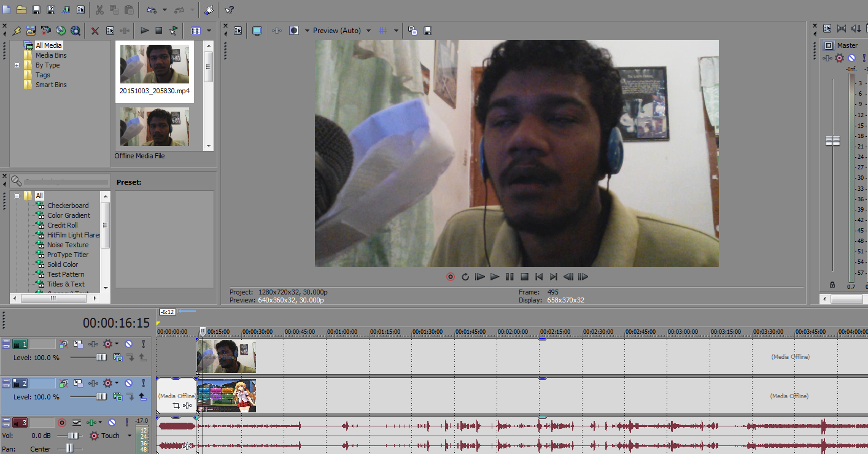Select the second media thumbnail below the mp4
The height and width of the screenshot is (454, 868).
[x=155, y=127]
